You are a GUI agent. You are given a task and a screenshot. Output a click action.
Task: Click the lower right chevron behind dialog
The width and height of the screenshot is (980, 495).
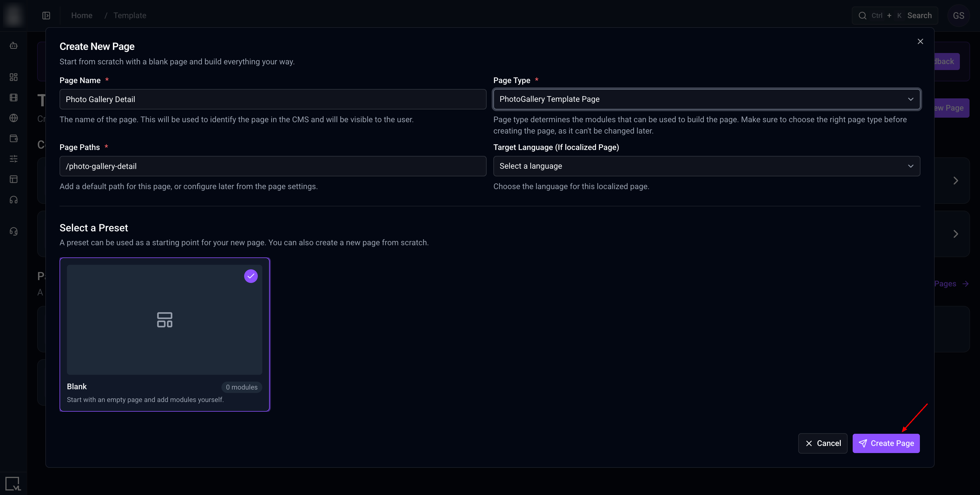955,234
